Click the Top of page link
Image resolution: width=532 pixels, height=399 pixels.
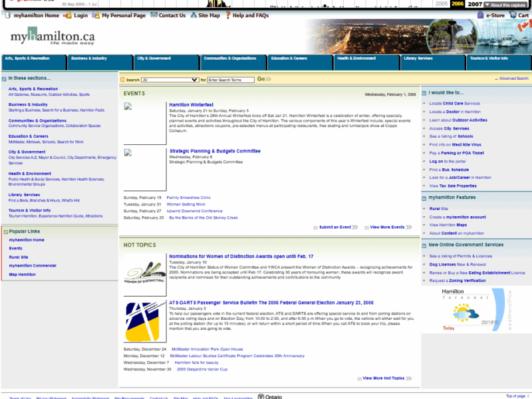(515, 396)
